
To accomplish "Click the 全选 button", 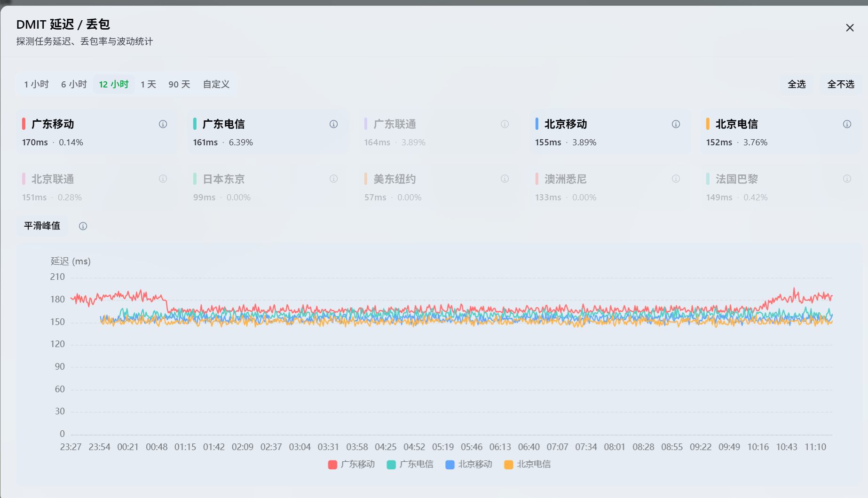I will pos(797,84).
